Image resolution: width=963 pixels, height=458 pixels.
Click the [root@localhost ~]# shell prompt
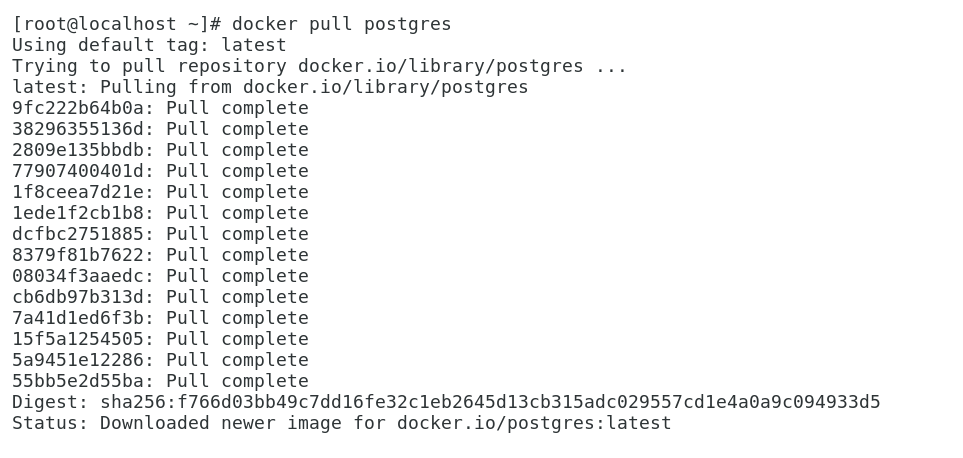click(x=116, y=24)
